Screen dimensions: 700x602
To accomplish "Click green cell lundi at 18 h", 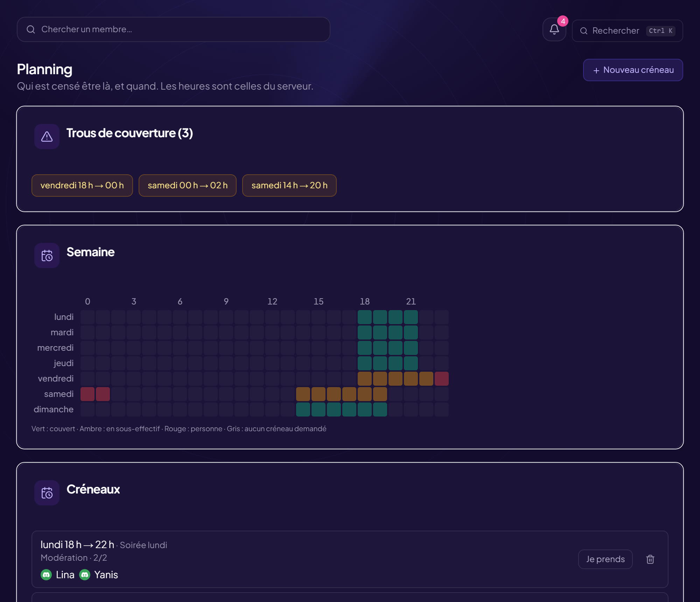I will [x=365, y=317].
